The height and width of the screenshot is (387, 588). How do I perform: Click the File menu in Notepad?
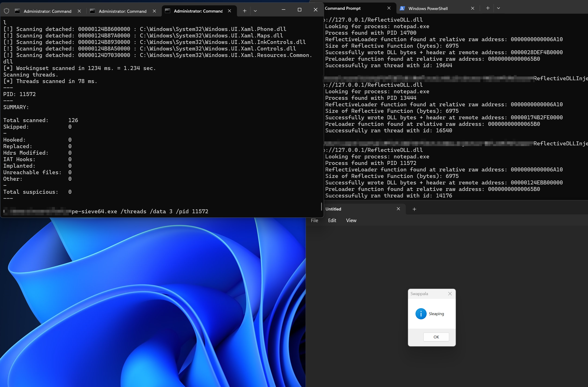(x=315, y=220)
